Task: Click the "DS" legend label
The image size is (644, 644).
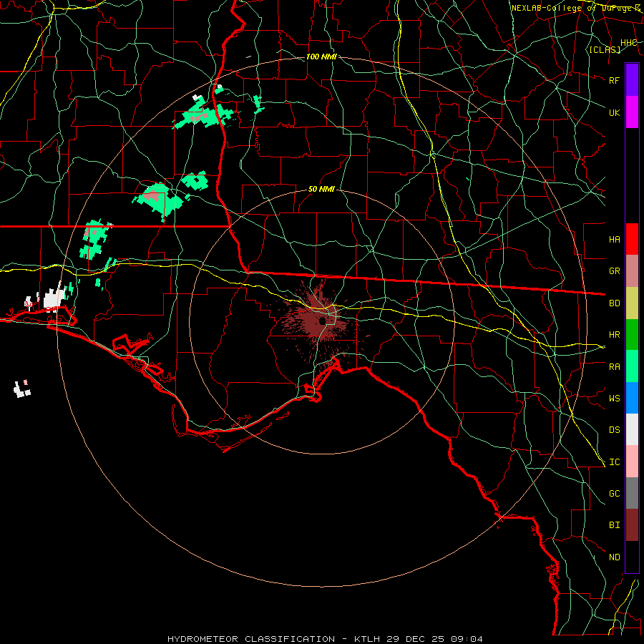Action: coord(615,430)
